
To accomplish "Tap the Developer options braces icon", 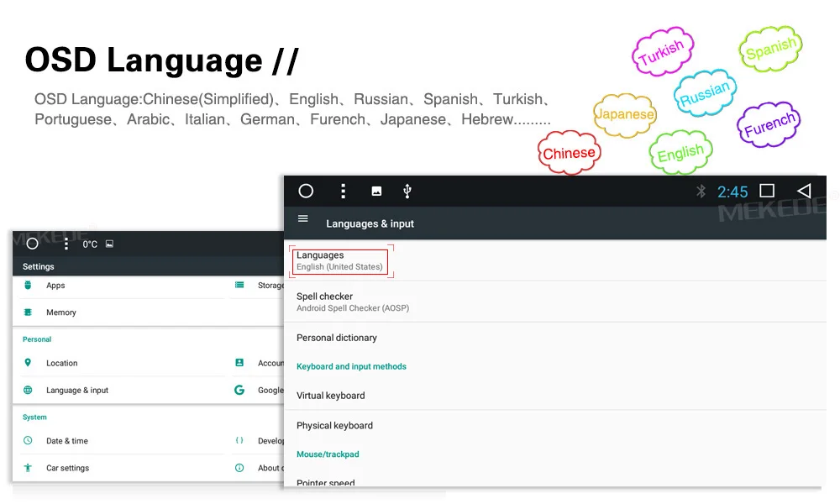I will (239, 440).
